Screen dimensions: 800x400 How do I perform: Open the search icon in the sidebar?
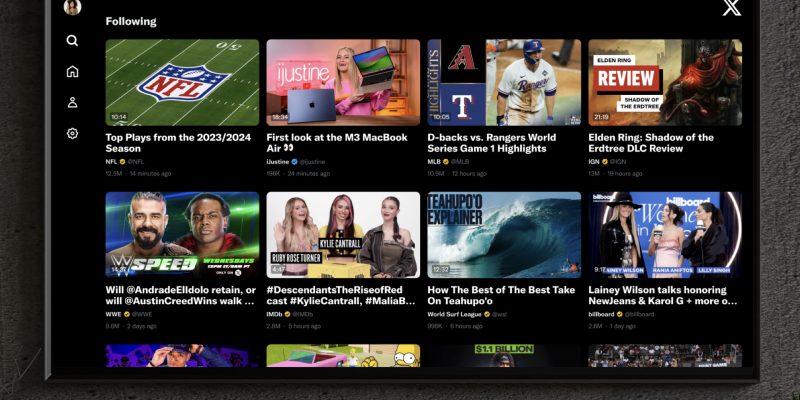click(x=72, y=41)
